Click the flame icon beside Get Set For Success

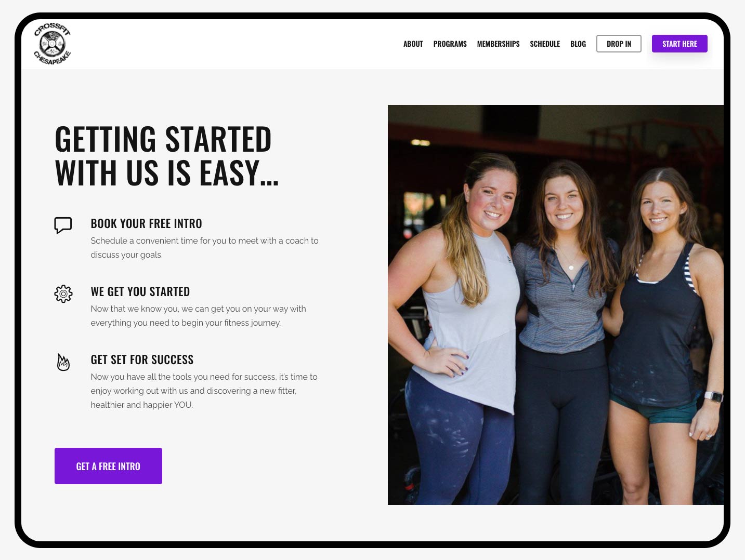tap(63, 362)
